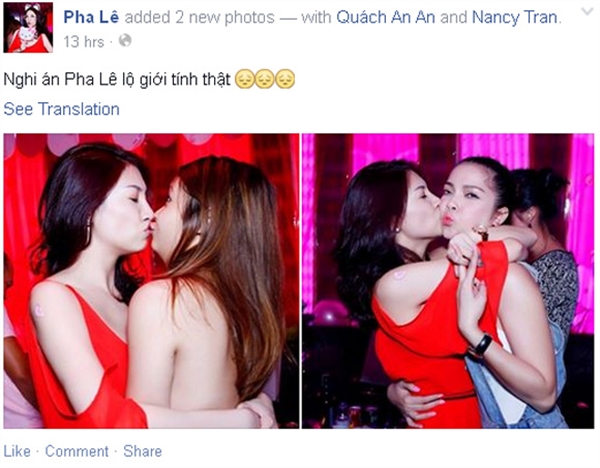Open the left photo with red curtains
Image resolution: width=600 pixels, height=468 pixels.
[152, 280]
